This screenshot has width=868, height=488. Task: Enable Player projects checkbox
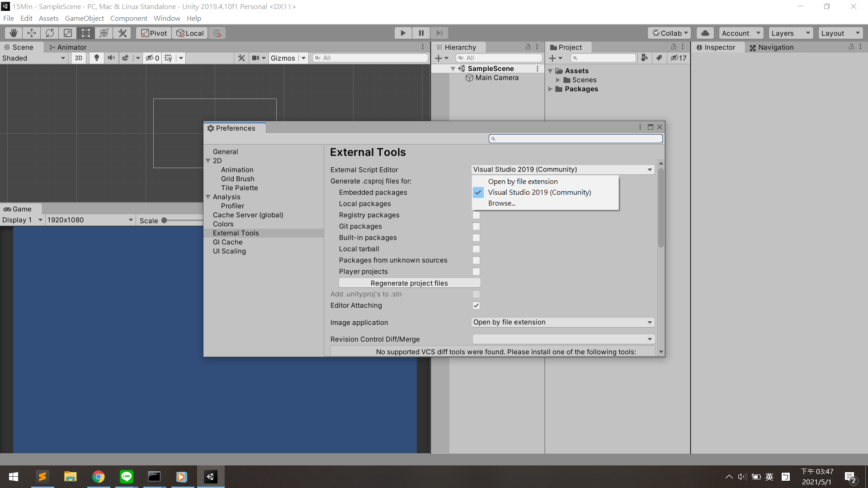476,272
